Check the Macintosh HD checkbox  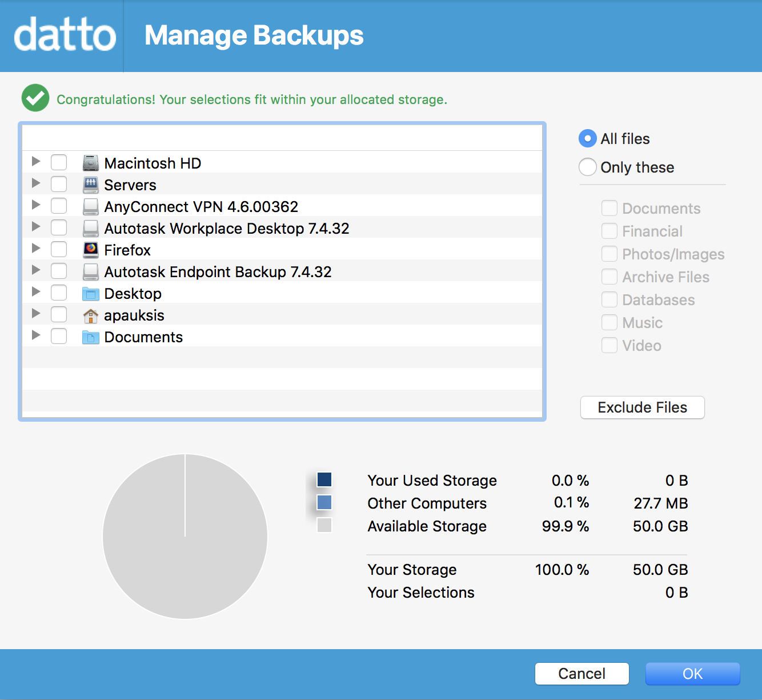(59, 163)
